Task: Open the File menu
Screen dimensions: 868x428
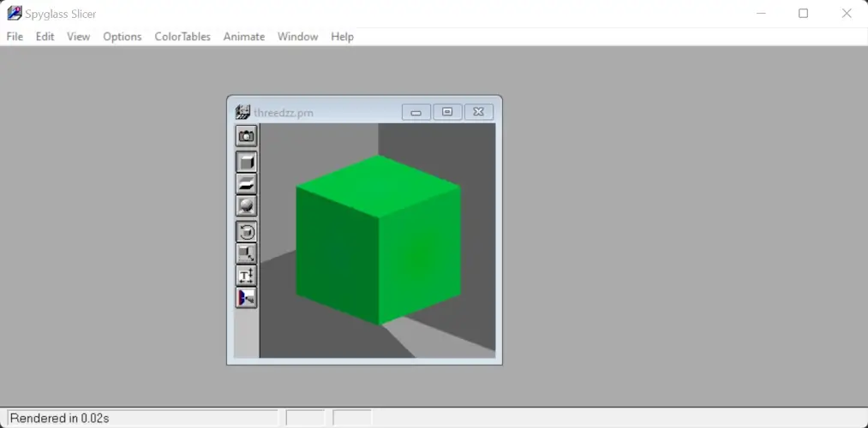Action: [x=15, y=37]
